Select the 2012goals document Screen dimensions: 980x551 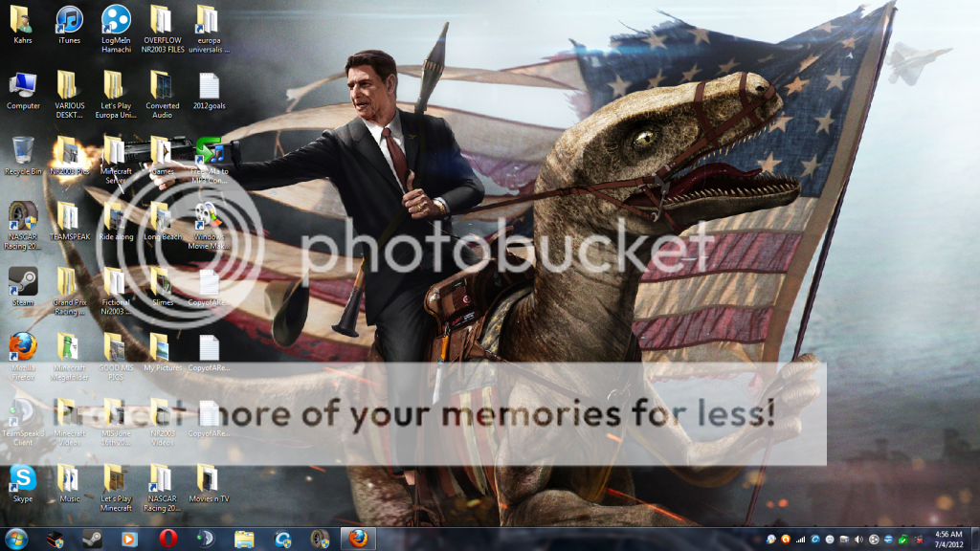coord(209,91)
